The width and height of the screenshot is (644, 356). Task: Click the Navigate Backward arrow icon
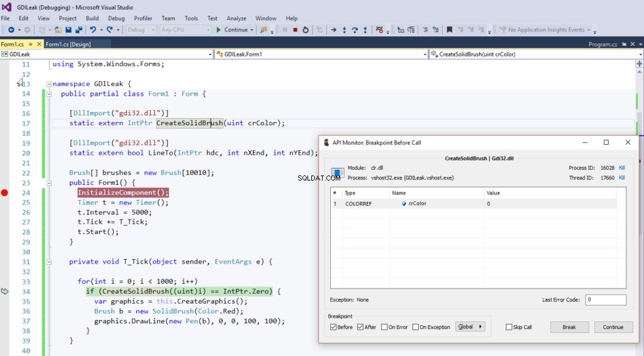[x=11, y=30]
